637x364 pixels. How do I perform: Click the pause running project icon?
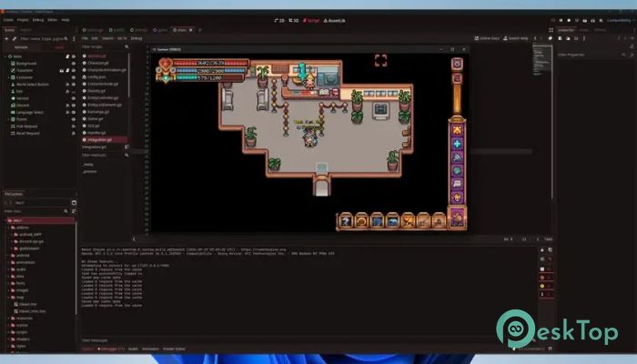pos(561,20)
